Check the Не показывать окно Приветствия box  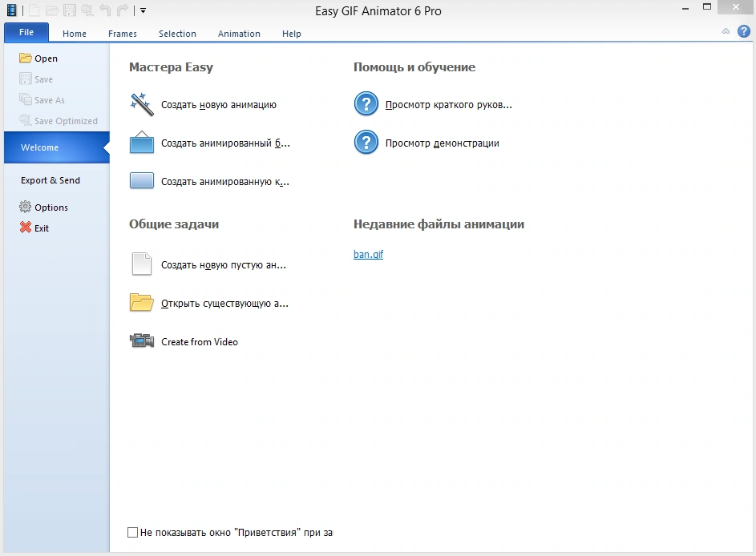click(x=132, y=533)
